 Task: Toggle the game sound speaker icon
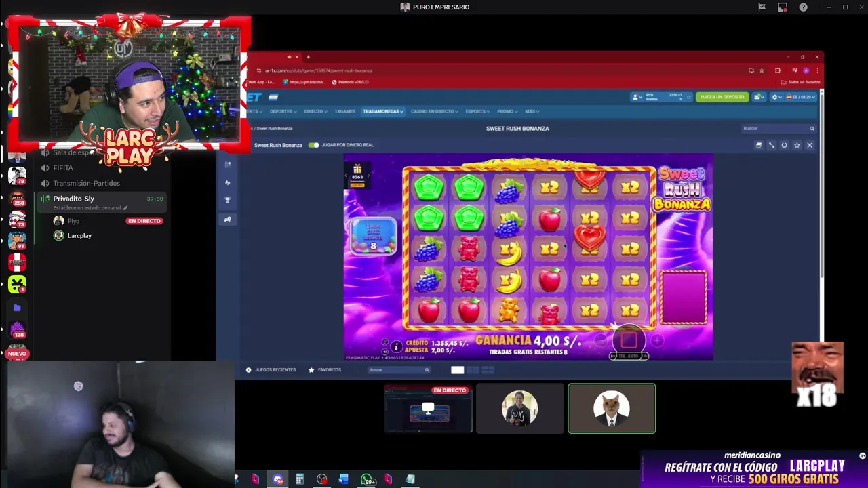[x=384, y=352]
